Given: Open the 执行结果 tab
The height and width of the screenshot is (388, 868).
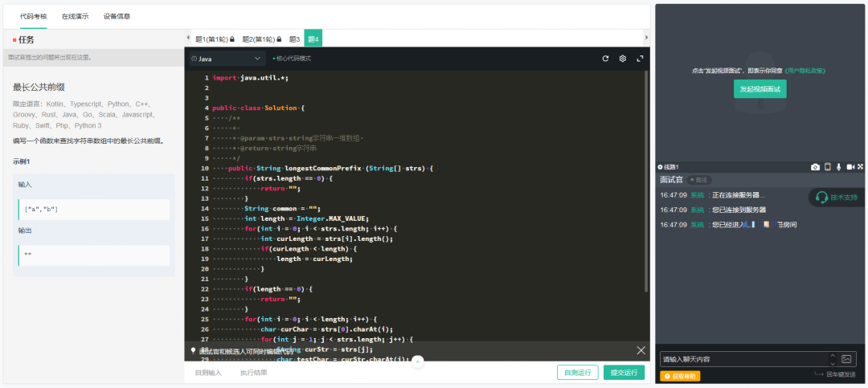Looking at the screenshot, I should pos(253,373).
